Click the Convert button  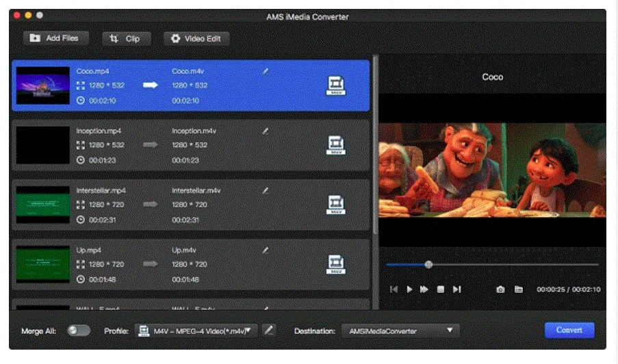[x=569, y=330]
